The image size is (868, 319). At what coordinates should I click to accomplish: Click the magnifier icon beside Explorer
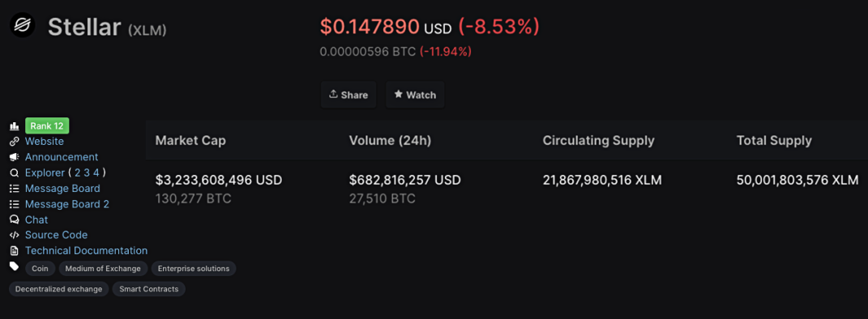tap(15, 173)
